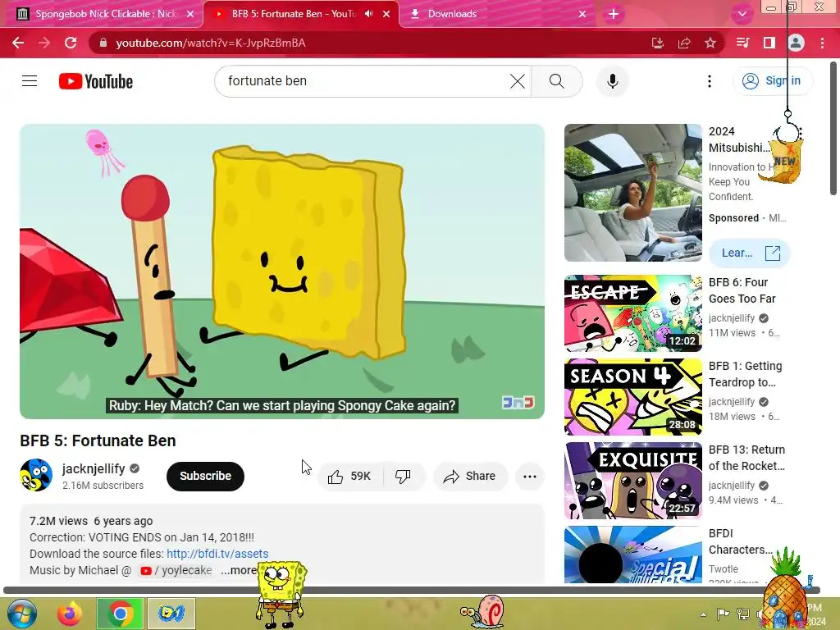Click the video player to pause
Viewport: 840px width, 630px height.
pos(282,272)
